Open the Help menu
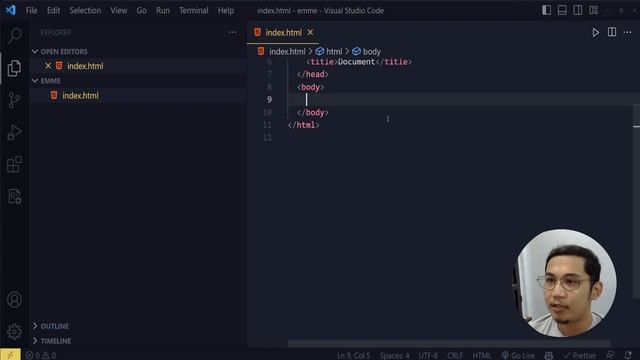Screen dimensions: 640x360 226,11
